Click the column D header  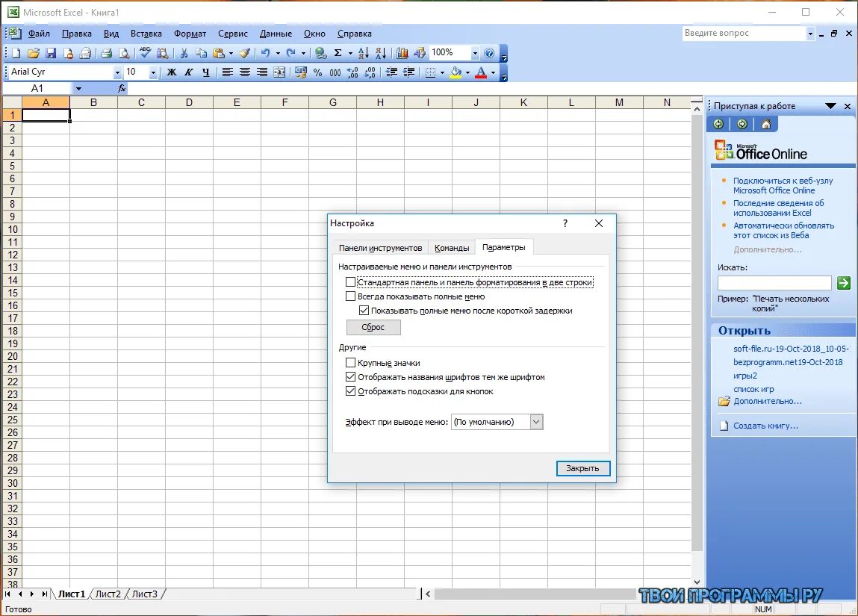click(189, 102)
